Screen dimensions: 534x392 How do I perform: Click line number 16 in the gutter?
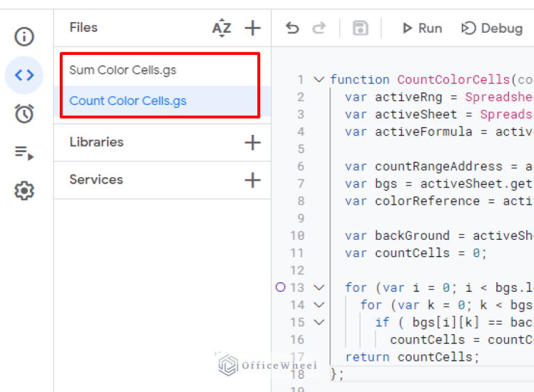[x=297, y=340]
